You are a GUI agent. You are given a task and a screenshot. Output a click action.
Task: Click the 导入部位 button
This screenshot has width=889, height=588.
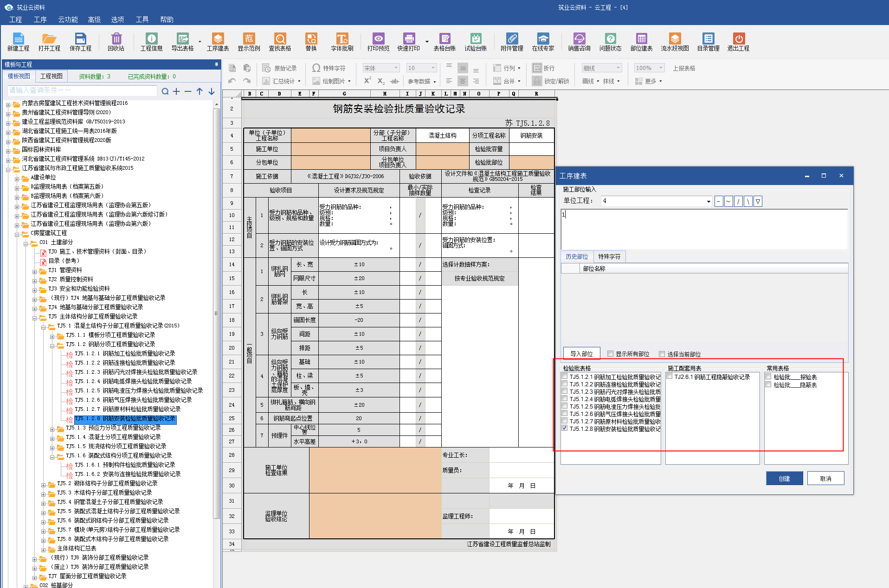click(581, 353)
